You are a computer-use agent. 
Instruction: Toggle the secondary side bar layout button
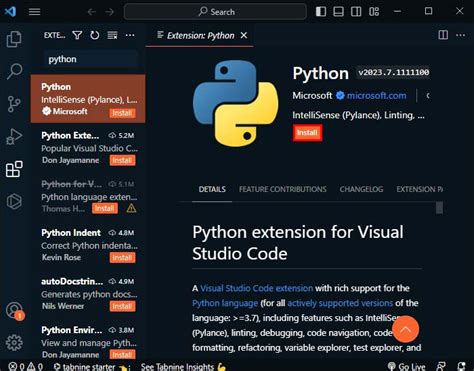coord(356,12)
